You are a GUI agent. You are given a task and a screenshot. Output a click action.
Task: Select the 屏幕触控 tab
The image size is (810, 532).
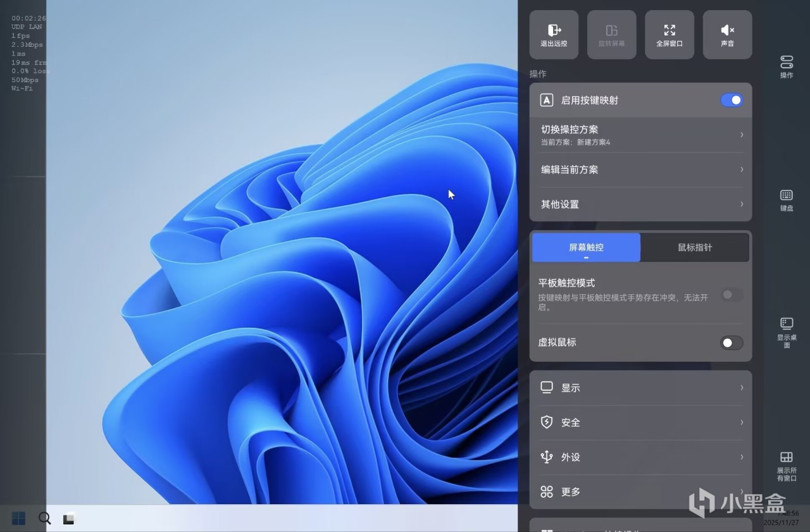click(586, 247)
